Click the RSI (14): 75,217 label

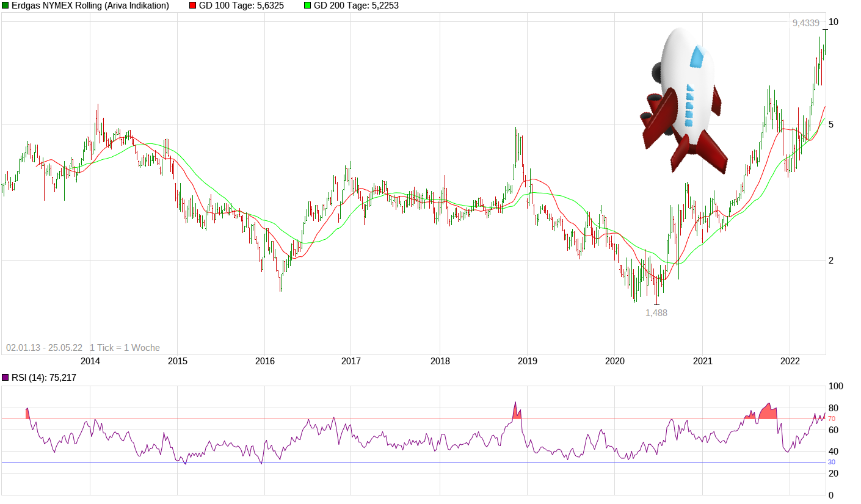coord(43,378)
